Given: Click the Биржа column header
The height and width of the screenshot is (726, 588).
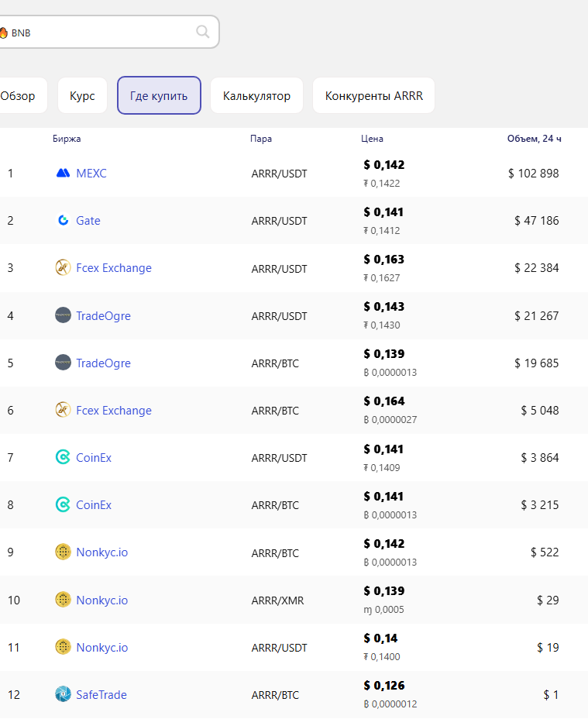Looking at the screenshot, I should 67,139.
